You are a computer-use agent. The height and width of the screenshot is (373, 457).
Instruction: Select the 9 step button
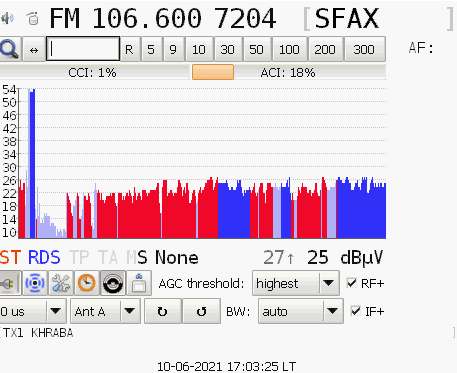pyautogui.click(x=173, y=49)
